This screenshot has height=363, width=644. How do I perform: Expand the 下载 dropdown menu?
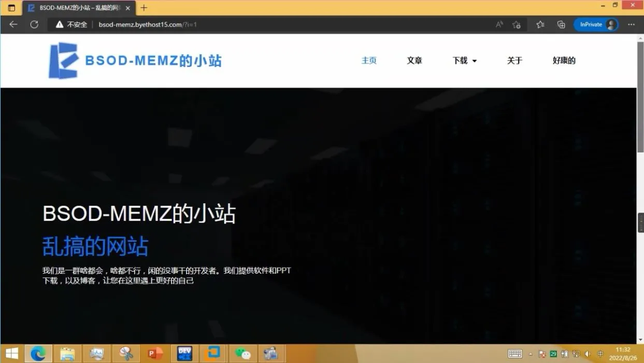click(x=465, y=61)
